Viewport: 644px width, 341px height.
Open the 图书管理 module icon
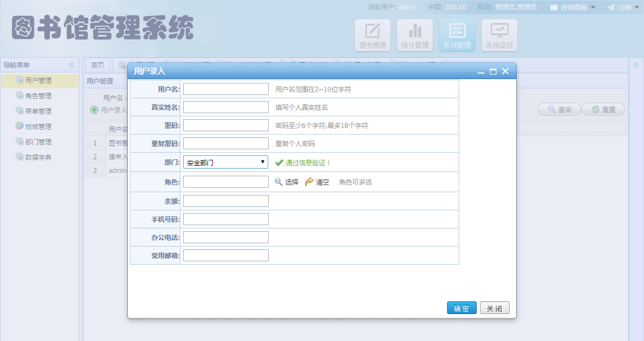(x=374, y=35)
